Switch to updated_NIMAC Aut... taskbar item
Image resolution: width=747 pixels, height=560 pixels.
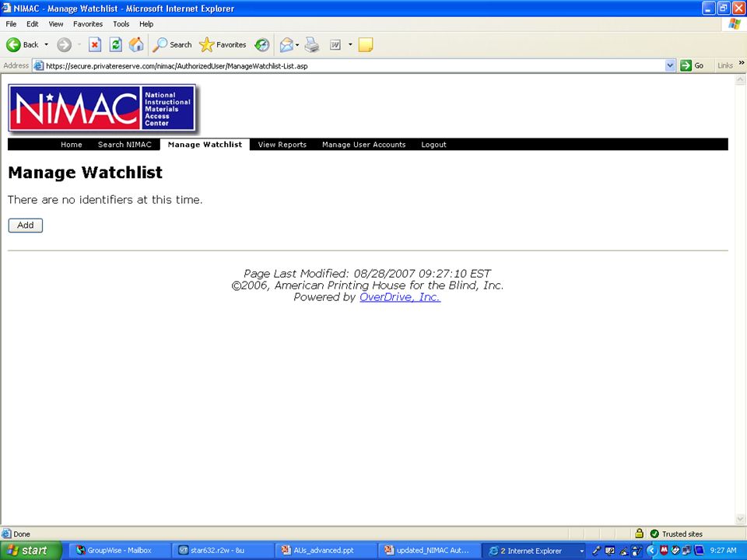click(x=428, y=551)
